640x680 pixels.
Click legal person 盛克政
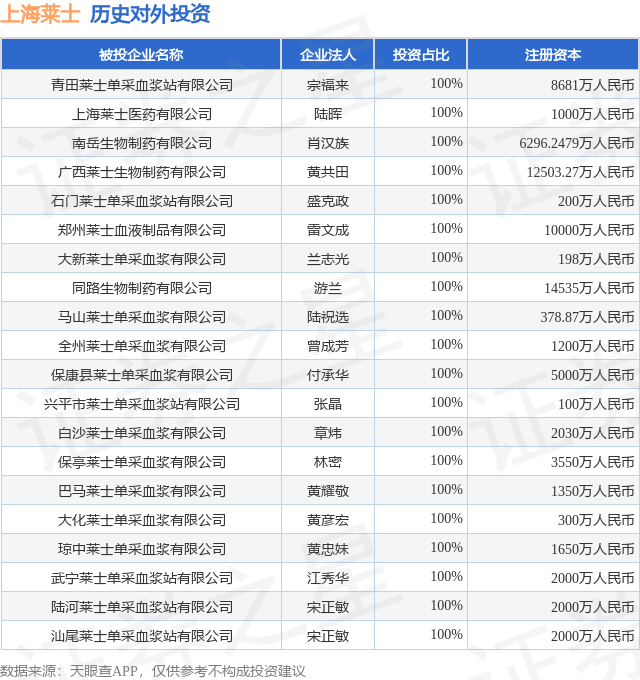point(328,201)
